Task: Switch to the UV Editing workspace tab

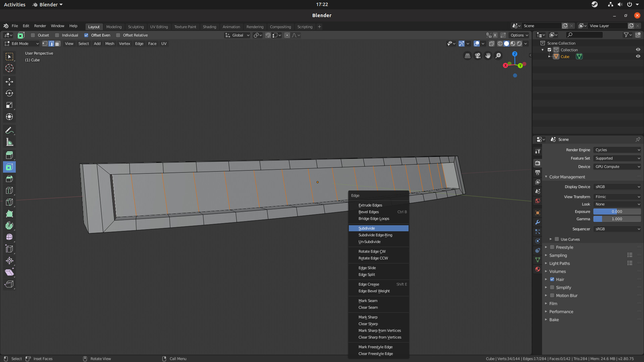Action: 159,27
